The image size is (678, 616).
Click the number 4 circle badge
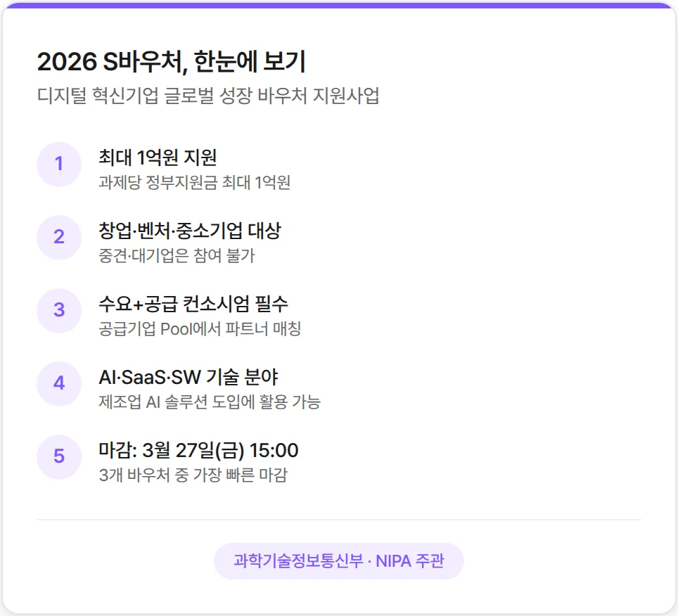tap(59, 383)
